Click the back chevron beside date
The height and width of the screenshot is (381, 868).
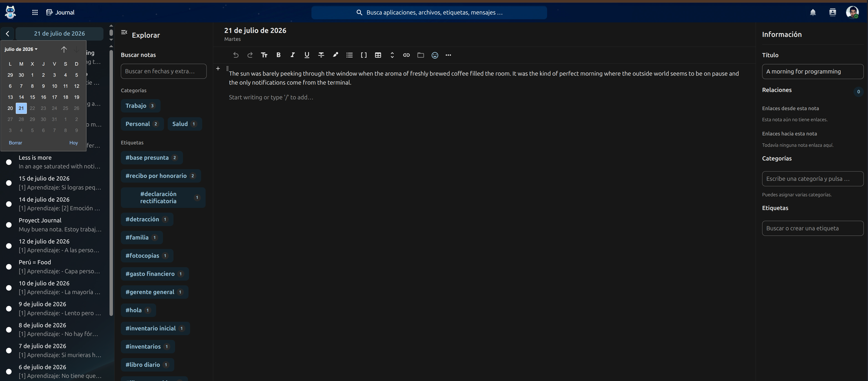click(x=7, y=33)
